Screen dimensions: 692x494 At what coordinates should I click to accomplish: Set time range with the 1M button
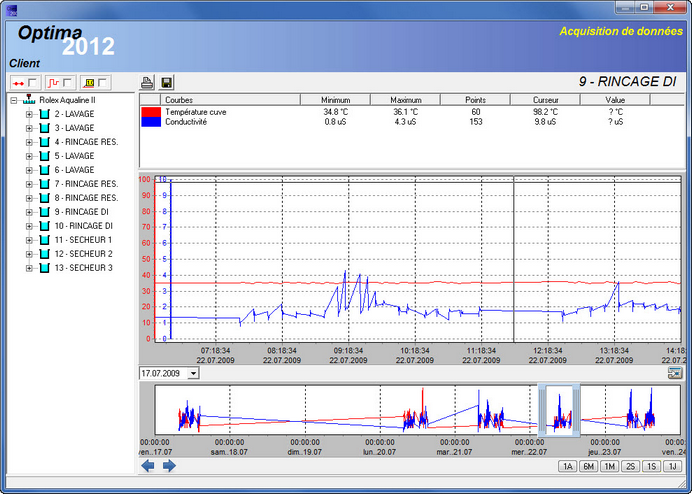(x=609, y=466)
